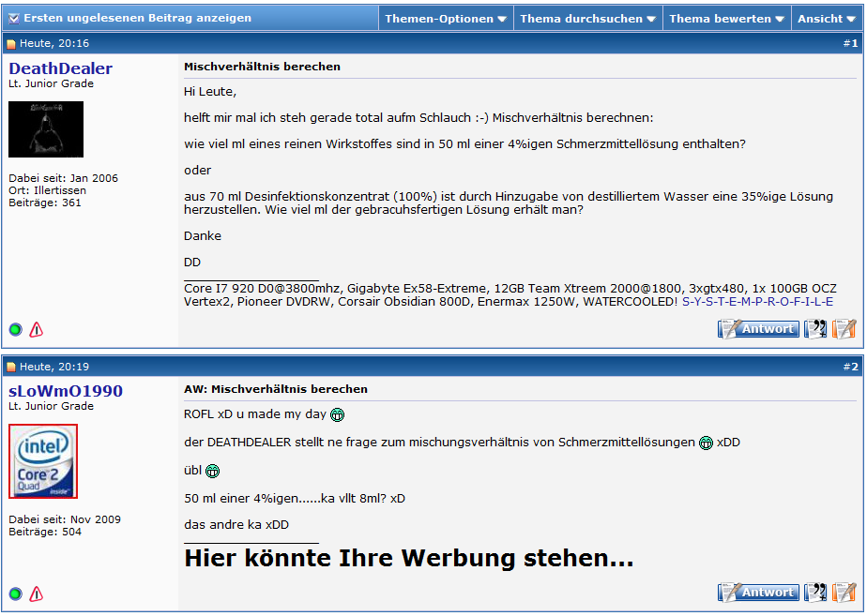Click the text 'Ort: Illertissen'

click(x=48, y=190)
